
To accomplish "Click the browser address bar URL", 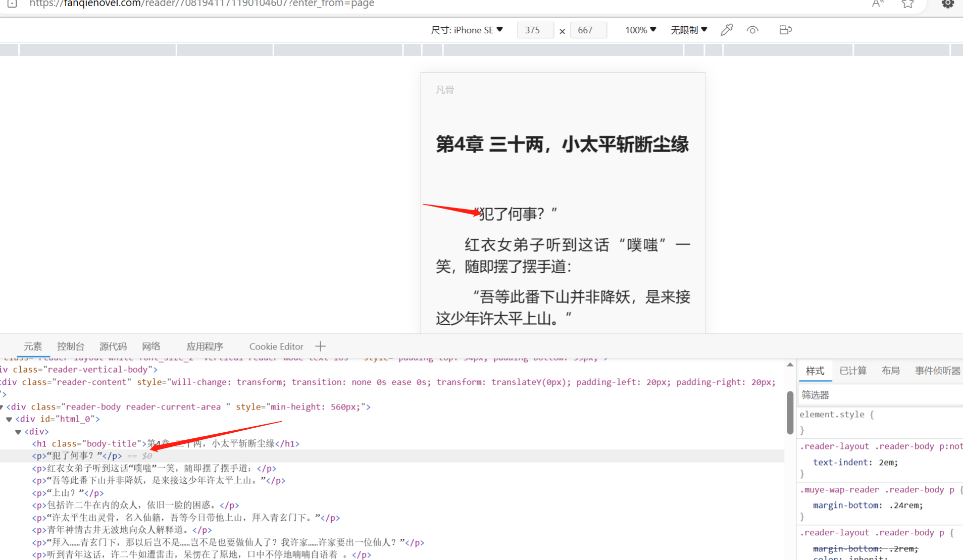I will 202,4.
